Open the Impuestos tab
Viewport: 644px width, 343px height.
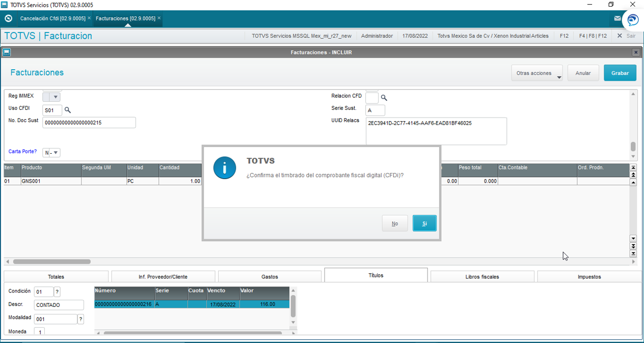click(x=589, y=277)
